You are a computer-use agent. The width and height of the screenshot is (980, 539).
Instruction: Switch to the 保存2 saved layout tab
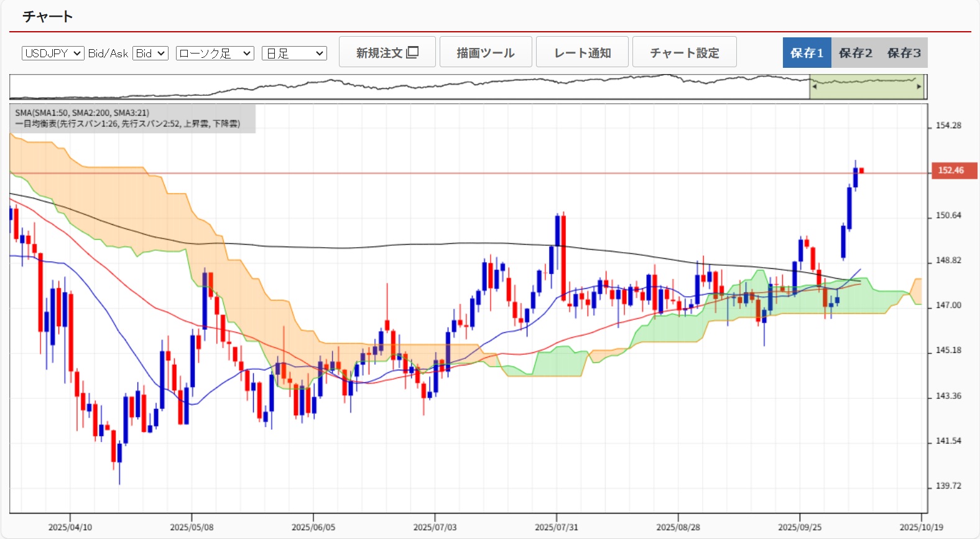click(x=855, y=53)
